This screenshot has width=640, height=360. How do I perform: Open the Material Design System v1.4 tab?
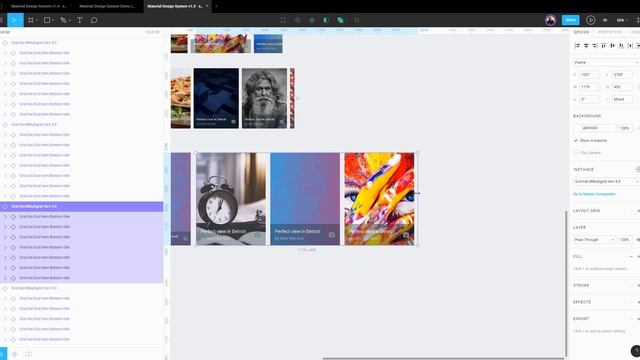coord(39,6)
